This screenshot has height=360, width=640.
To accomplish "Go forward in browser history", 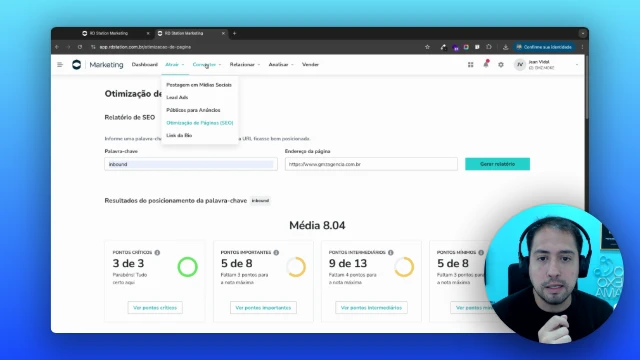I will click(68, 47).
